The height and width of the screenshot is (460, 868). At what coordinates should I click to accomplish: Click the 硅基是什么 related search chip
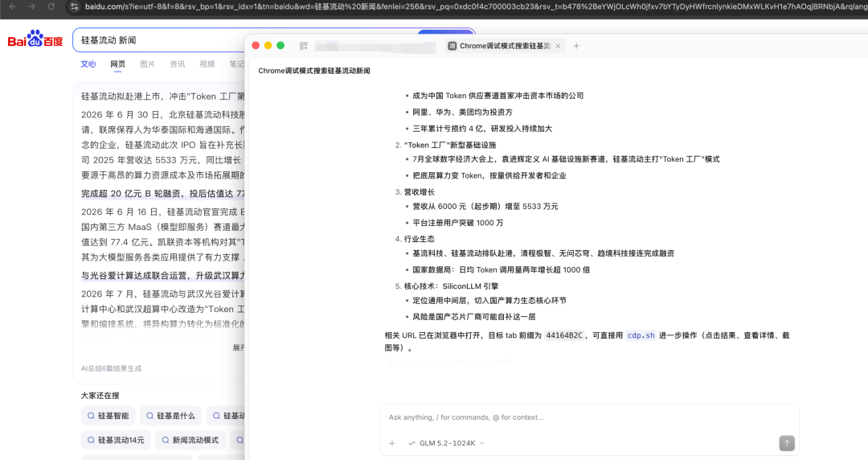click(x=170, y=416)
